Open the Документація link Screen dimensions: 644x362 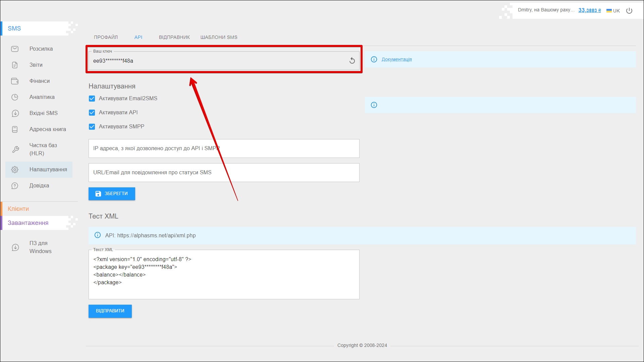click(396, 59)
